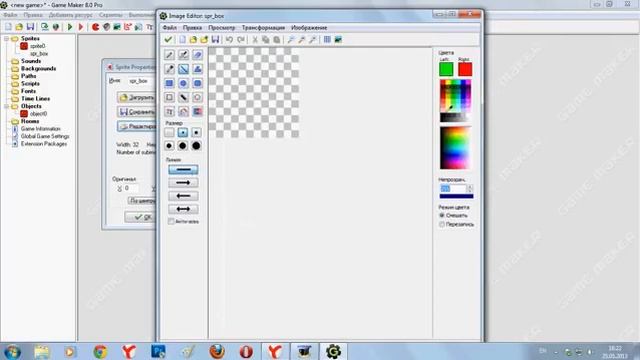Viewport: 640px width, 360px height.
Task: Pick a color from the rainbow gradient
Action: pyautogui.click(x=456, y=148)
